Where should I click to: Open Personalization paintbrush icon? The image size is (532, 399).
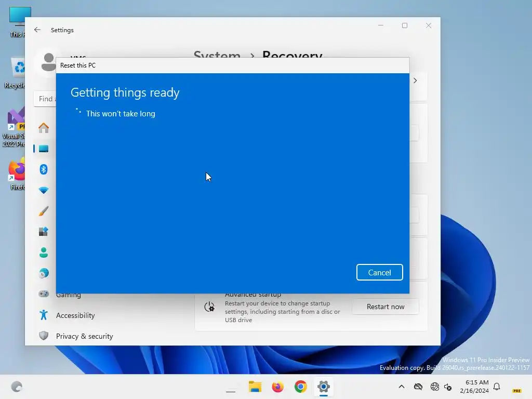coord(44,211)
